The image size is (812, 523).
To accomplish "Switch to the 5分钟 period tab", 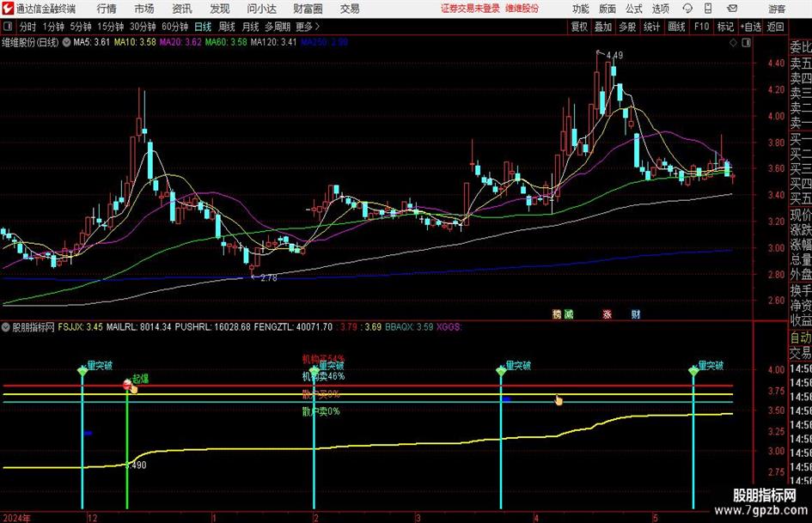I will [81, 27].
